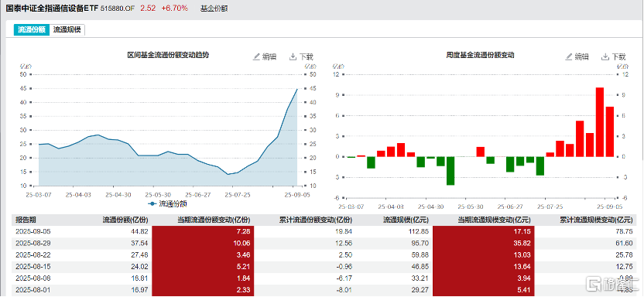Click the red 1.84 share change cell
Screen dimensions: 644x297
tap(204, 278)
